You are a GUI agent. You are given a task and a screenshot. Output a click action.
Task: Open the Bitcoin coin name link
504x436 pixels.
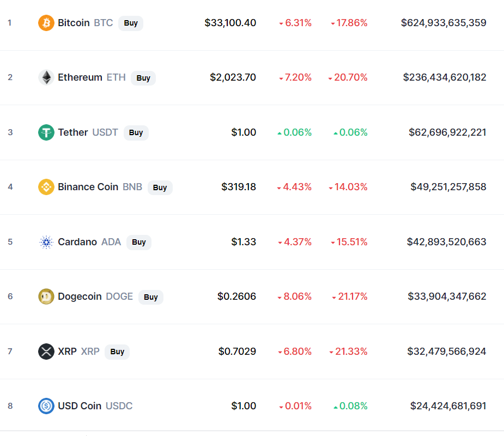pyautogui.click(x=74, y=23)
